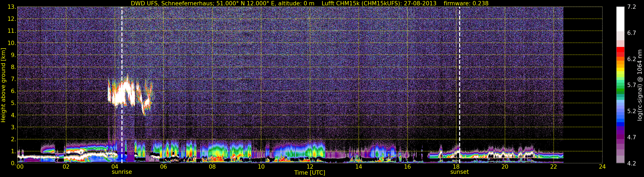Click the time tick label '06'
Screen dimensions: 644x177
click(164, 167)
